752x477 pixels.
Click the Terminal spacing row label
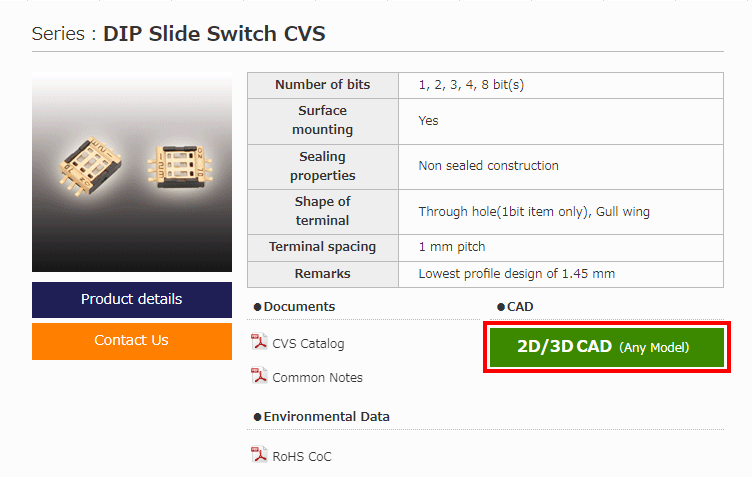point(323,247)
